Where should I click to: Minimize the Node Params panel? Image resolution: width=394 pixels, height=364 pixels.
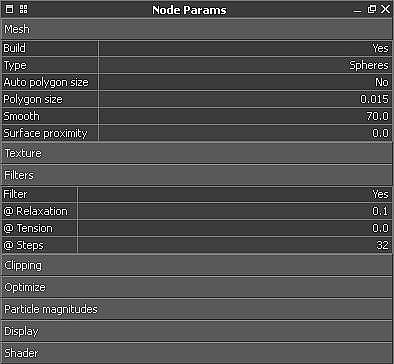click(x=357, y=10)
